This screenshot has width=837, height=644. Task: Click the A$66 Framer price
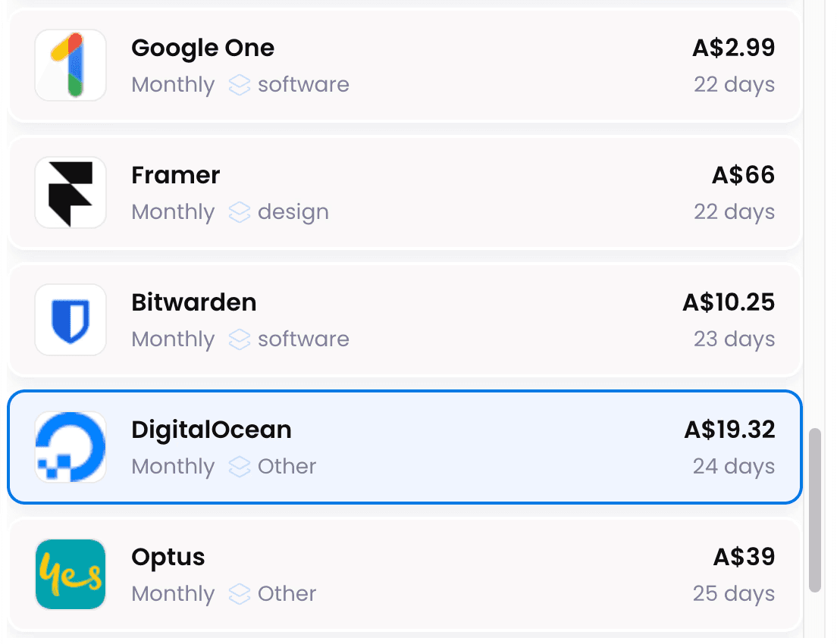(x=743, y=175)
